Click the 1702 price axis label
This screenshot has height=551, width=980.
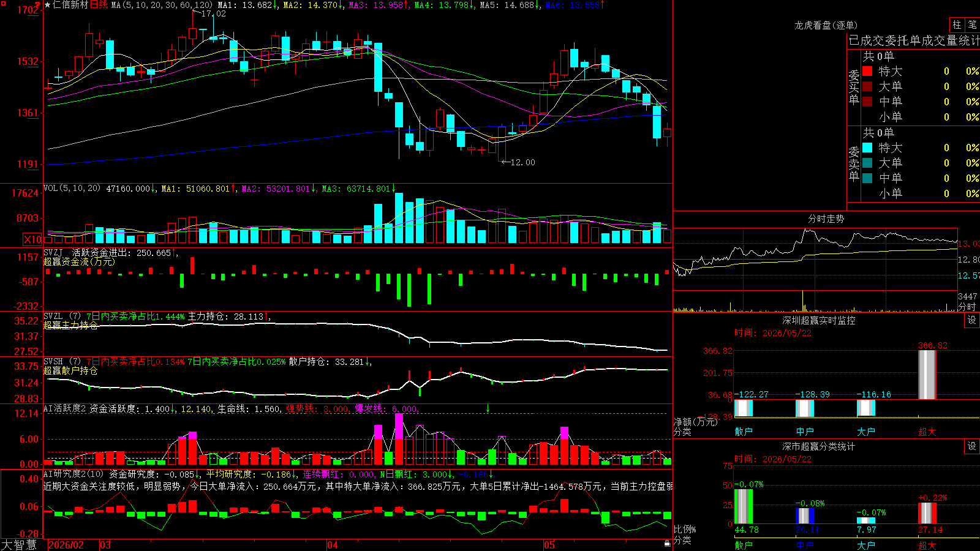tap(28, 10)
